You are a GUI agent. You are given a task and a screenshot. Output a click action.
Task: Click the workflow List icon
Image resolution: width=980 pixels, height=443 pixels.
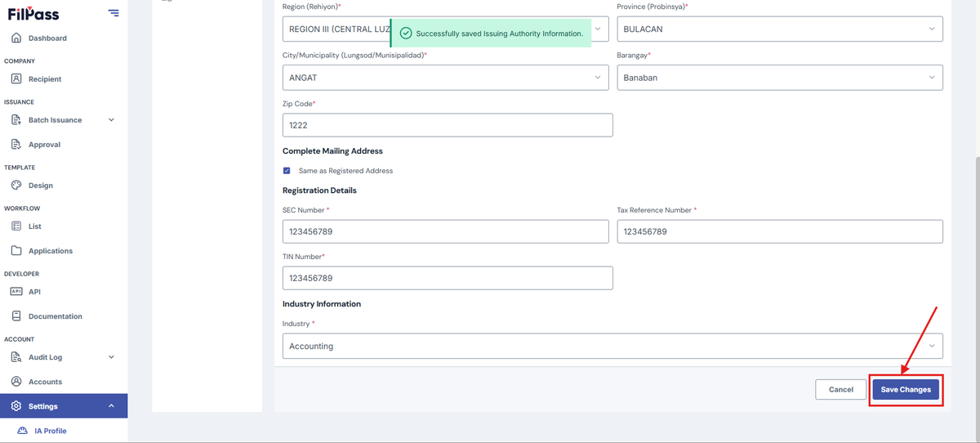point(16,226)
